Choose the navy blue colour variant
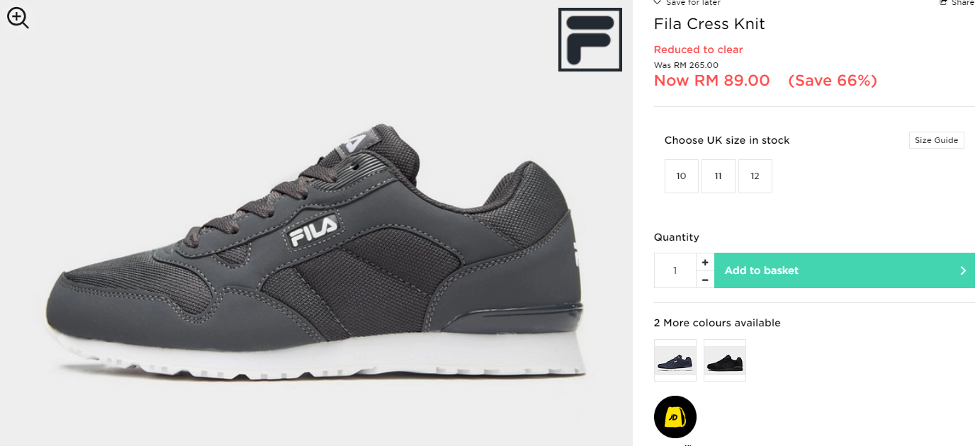The height and width of the screenshot is (446, 980). (x=675, y=360)
